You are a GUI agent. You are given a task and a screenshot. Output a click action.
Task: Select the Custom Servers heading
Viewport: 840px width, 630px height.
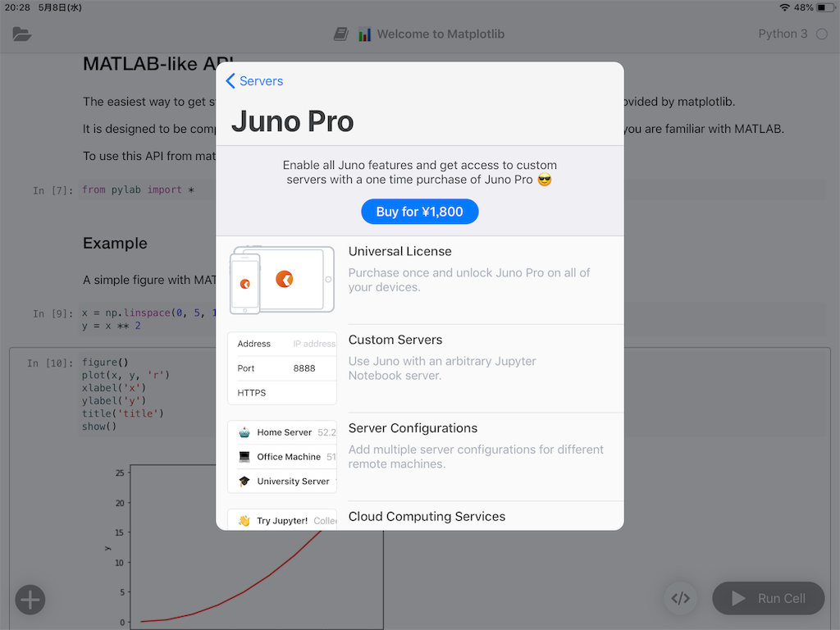pos(395,340)
